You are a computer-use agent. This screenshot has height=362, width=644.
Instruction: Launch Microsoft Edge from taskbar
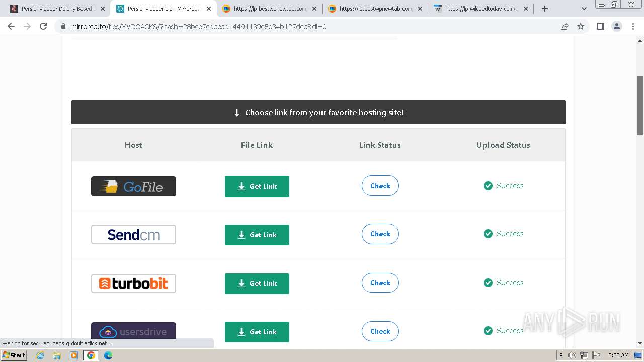108,355
